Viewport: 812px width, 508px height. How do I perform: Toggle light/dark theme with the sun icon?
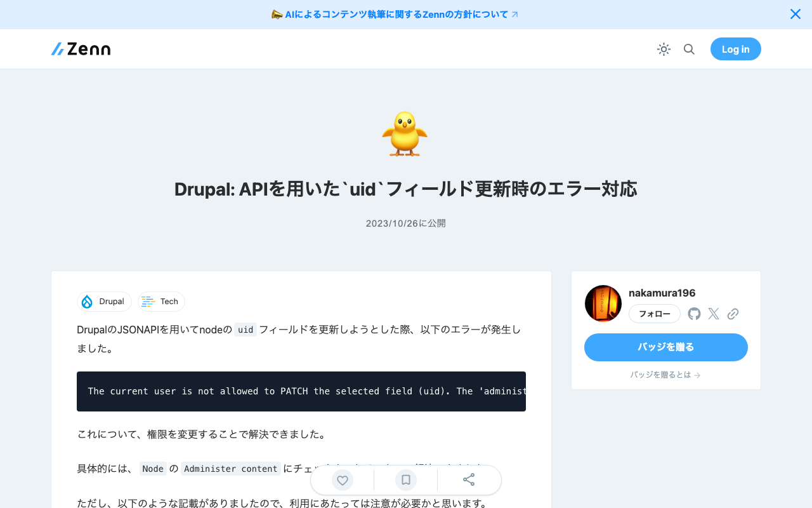(x=664, y=49)
